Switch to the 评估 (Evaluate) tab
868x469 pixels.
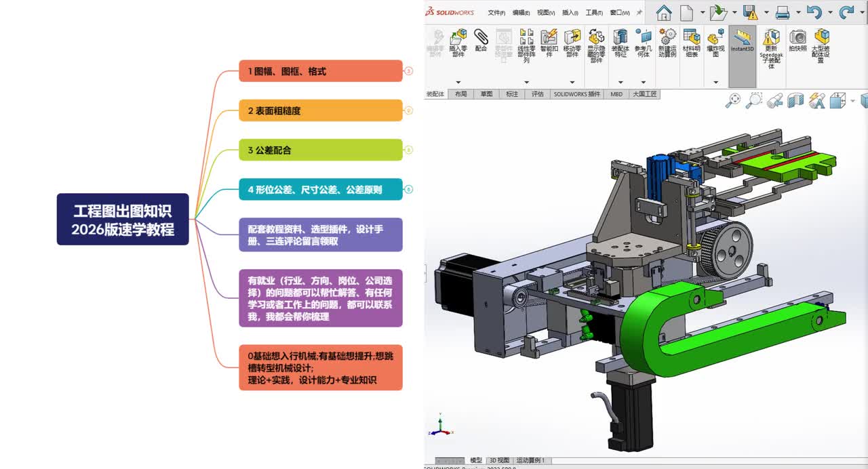(x=538, y=94)
